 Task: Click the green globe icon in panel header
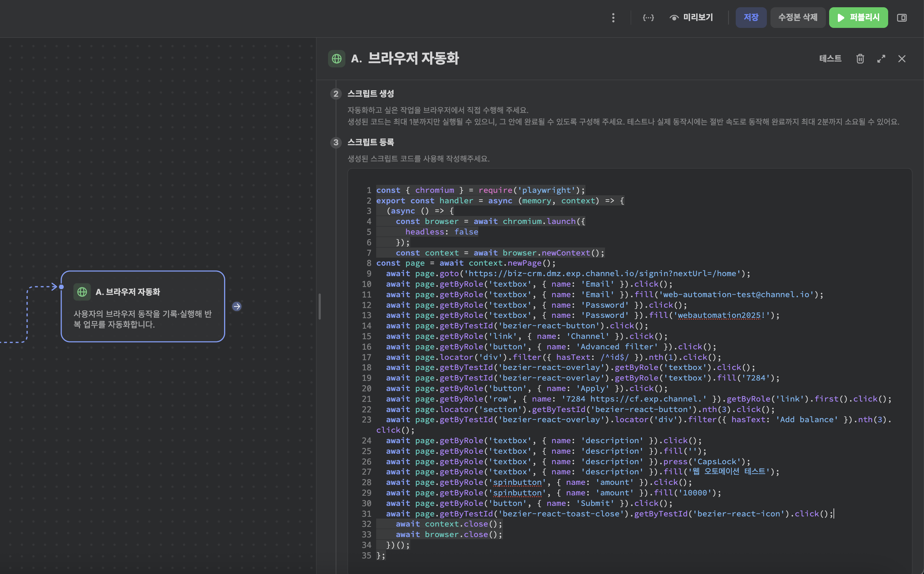point(336,59)
